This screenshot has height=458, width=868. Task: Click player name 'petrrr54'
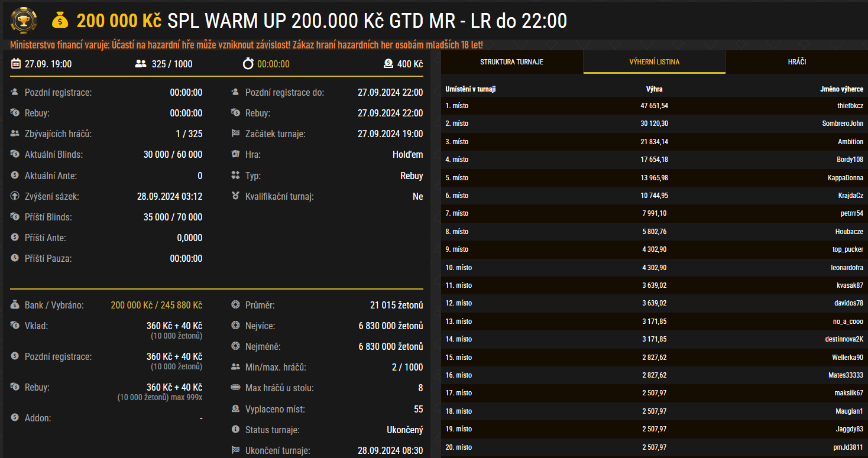851,213
